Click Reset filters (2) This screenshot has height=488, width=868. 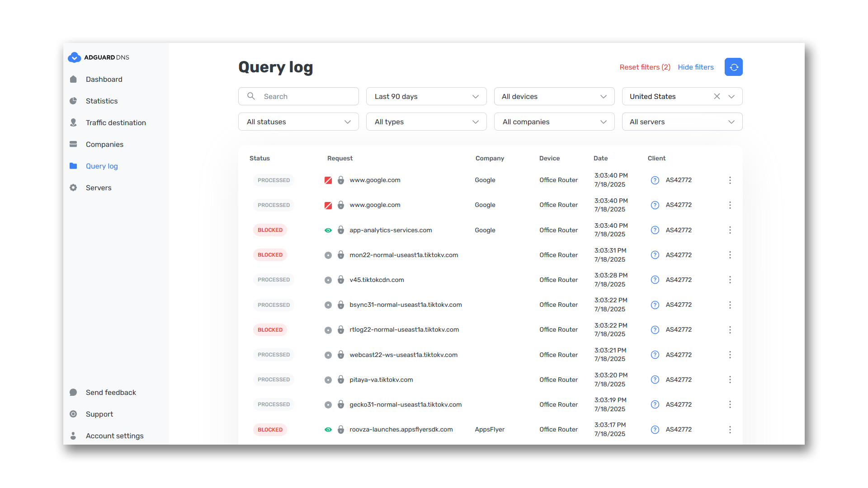pos(645,67)
